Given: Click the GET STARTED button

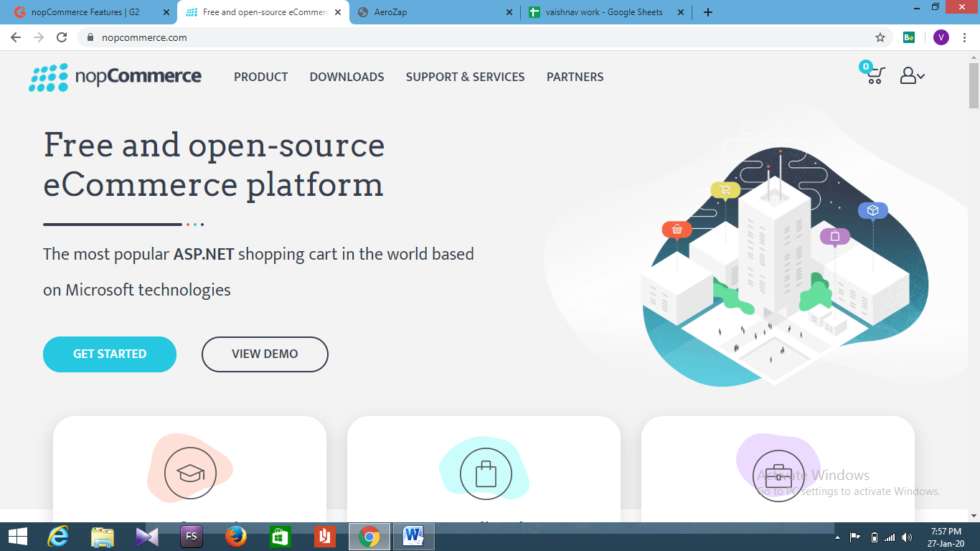Looking at the screenshot, I should click(x=110, y=354).
